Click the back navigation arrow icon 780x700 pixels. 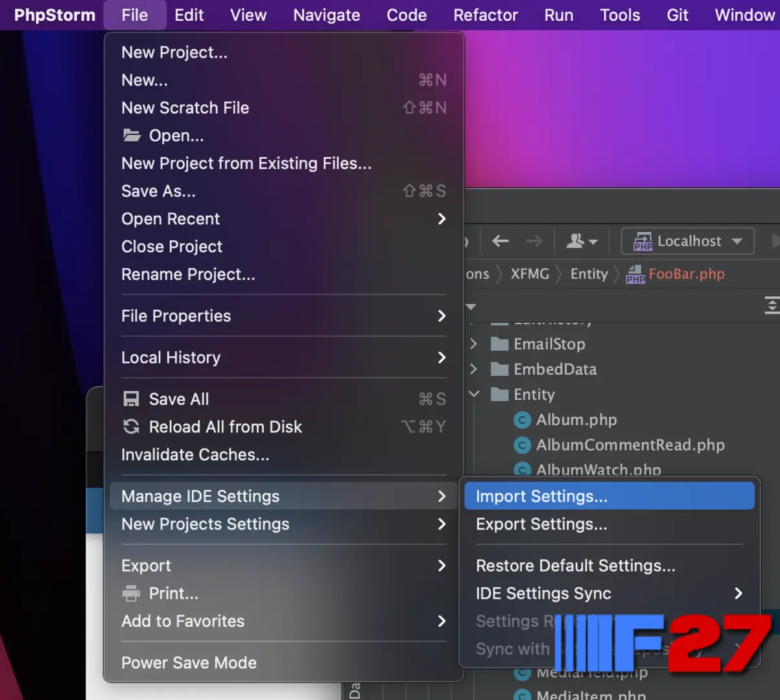500,241
